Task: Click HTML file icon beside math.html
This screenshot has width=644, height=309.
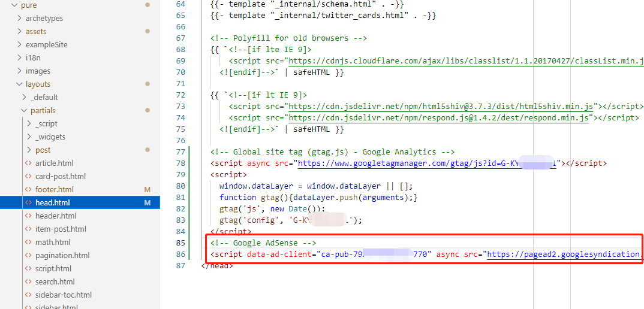Action: pos(28,242)
